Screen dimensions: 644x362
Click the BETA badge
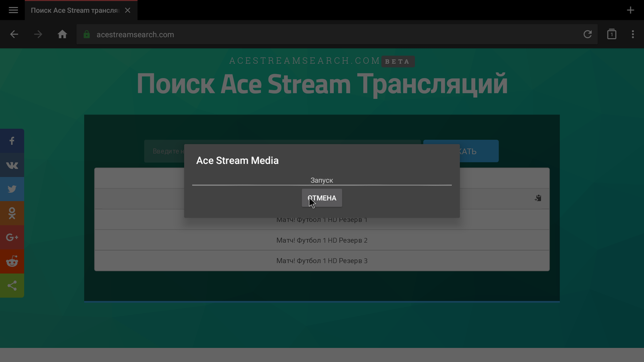pos(398,61)
